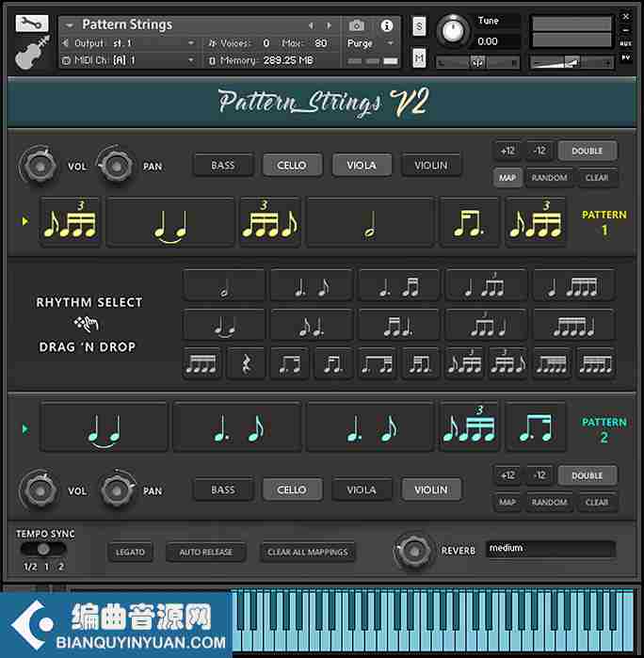Select next preset with right arrow

(330, 25)
